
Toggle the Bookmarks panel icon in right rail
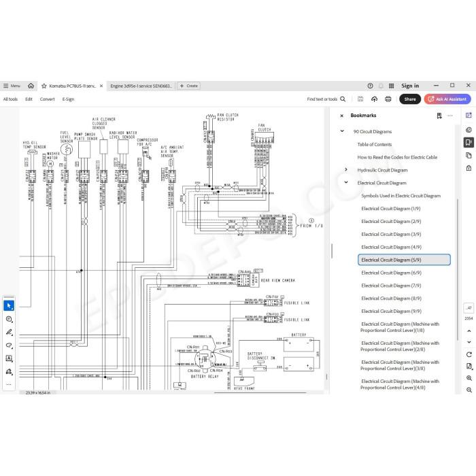click(469, 142)
